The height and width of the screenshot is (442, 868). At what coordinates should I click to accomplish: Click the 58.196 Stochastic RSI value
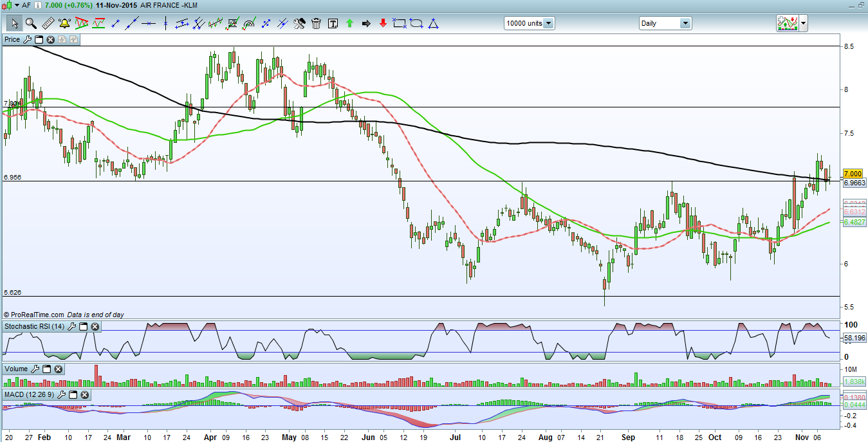coord(853,337)
